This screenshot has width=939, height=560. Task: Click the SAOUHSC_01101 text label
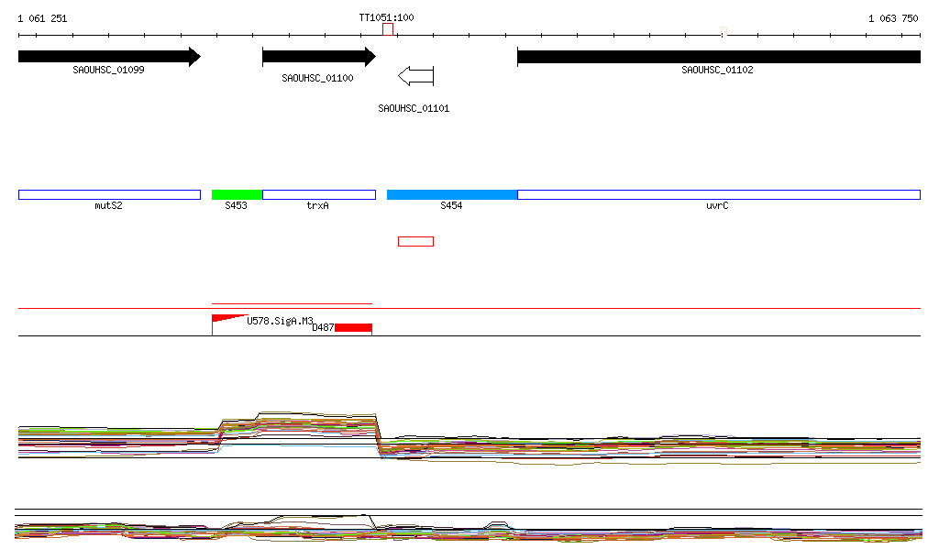(x=414, y=108)
